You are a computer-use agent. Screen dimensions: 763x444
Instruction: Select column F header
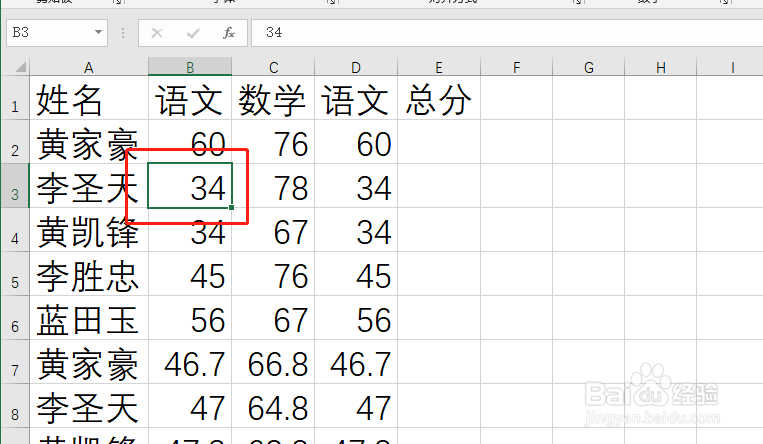point(516,67)
